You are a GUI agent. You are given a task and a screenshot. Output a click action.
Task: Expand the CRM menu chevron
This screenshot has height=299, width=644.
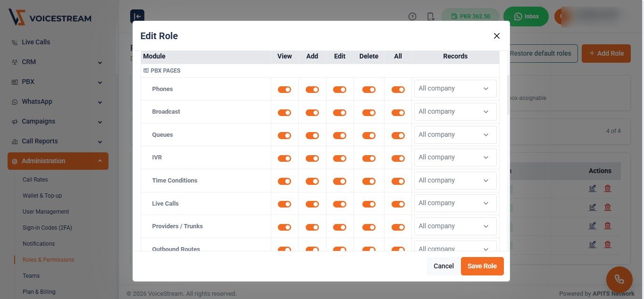100,62
